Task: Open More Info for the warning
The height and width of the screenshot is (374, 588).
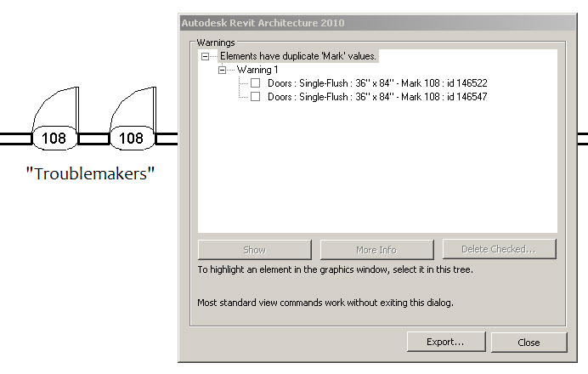Action: pyautogui.click(x=377, y=250)
